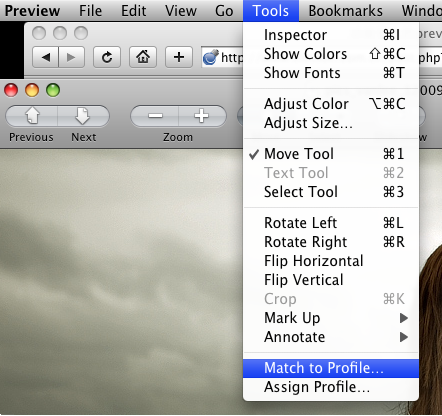Open the Bookmarks menu
Viewport: 442px width, 416px height.
[345, 11]
